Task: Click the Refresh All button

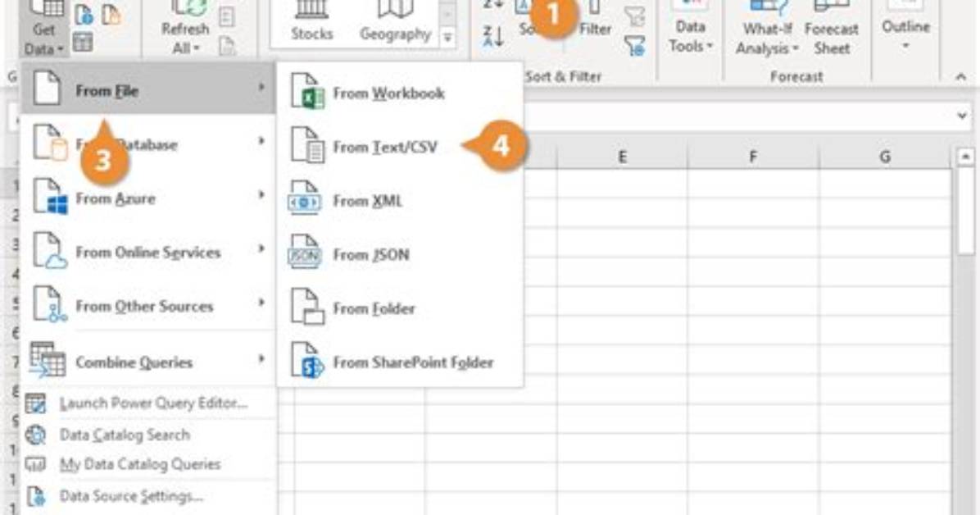Action: point(184,28)
